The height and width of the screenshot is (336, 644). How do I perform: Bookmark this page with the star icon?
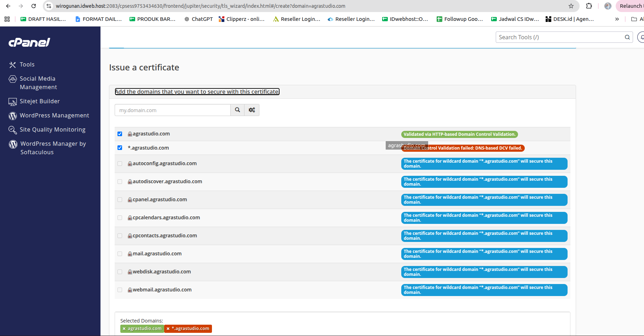click(571, 6)
